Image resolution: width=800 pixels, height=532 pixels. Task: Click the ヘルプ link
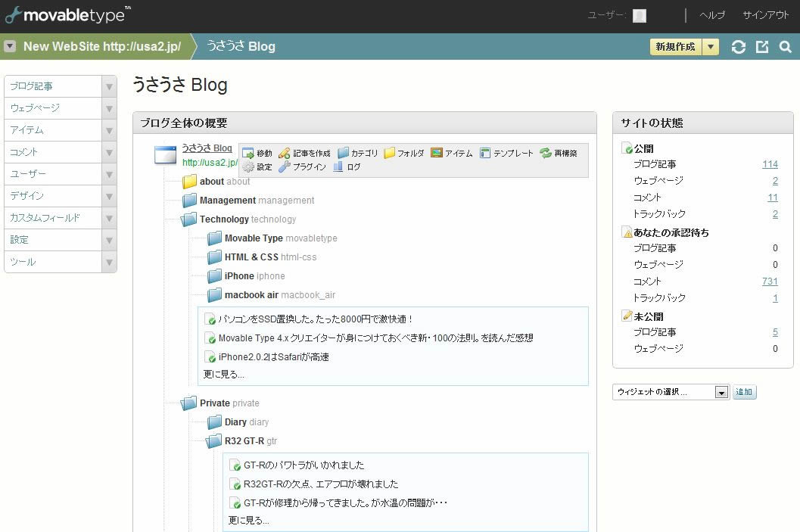coord(712,15)
